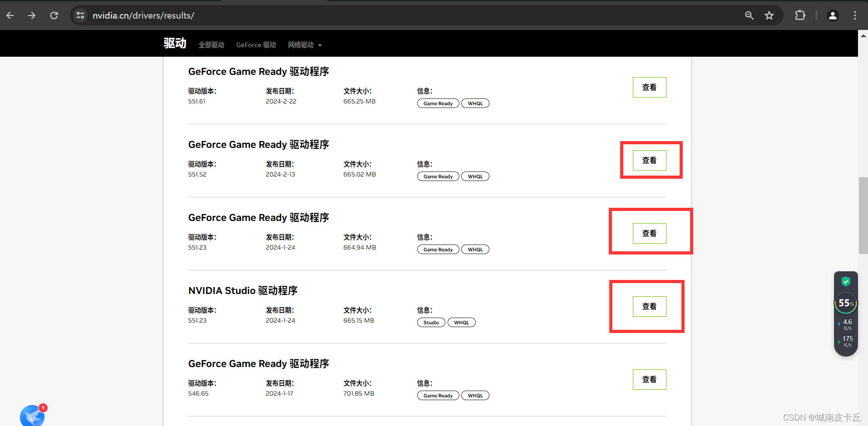Open the 全部驱动 navigation item
Screen dimensions: 868x426
point(212,45)
